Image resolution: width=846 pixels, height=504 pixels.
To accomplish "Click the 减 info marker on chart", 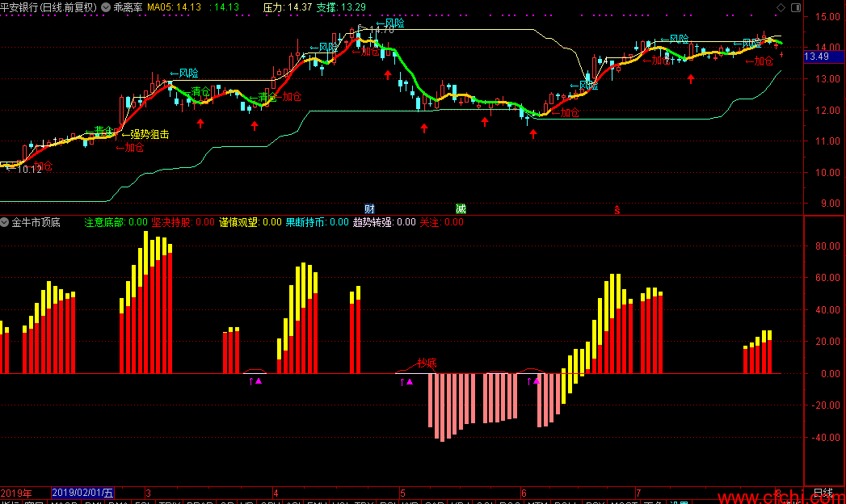I will coord(461,209).
